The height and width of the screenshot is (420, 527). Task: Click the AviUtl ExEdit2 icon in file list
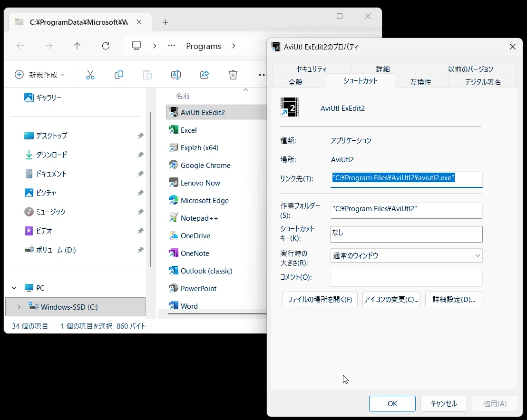point(173,112)
